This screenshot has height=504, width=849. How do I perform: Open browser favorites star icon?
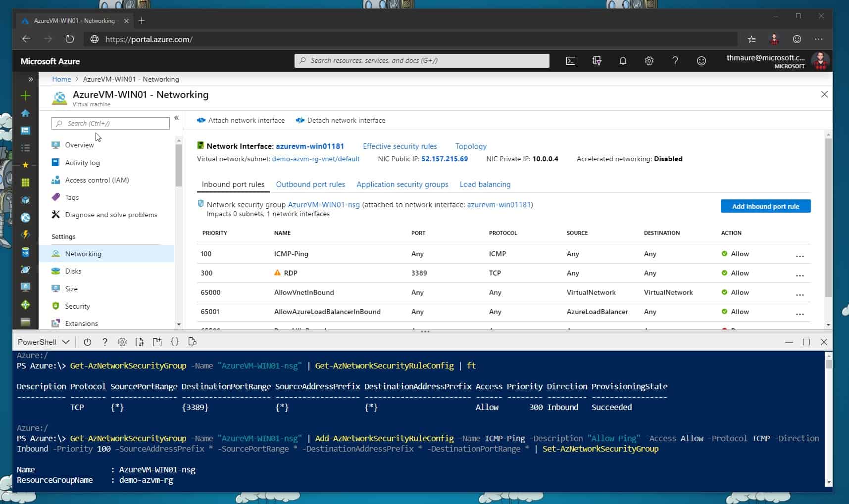pos(751,39)
